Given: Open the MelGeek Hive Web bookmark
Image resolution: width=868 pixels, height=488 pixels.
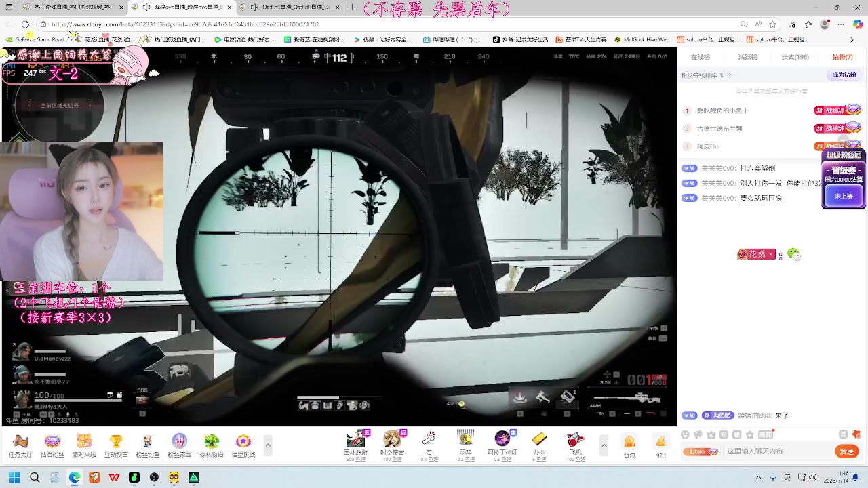Looking at the screenshot, I should coord(642,39).
